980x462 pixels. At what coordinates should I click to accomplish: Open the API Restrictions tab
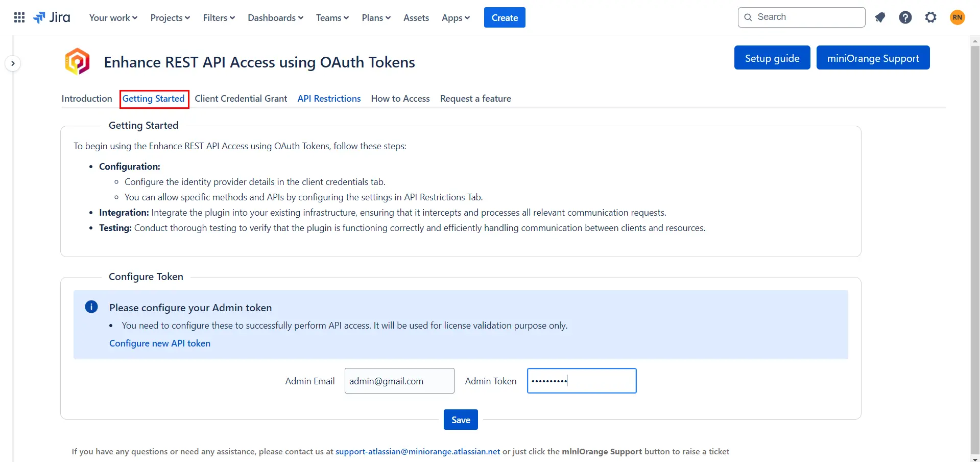click(x=329, y=98)
